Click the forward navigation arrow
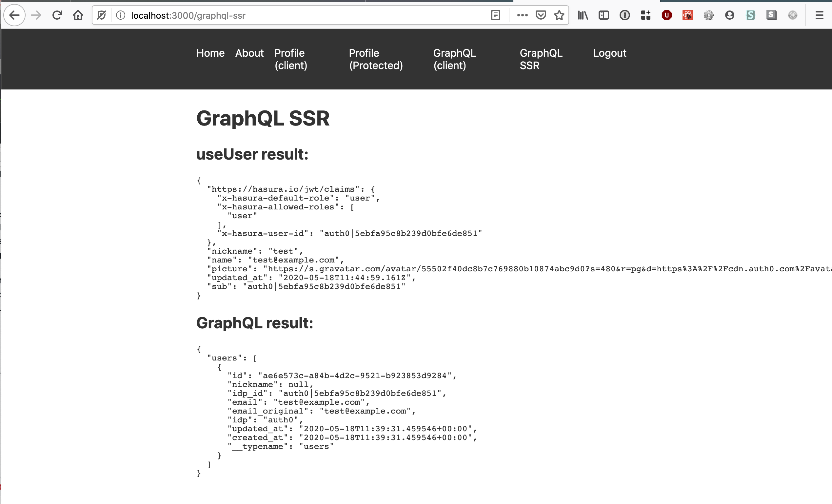Viewport: 832px width, 504px height. 36,15
